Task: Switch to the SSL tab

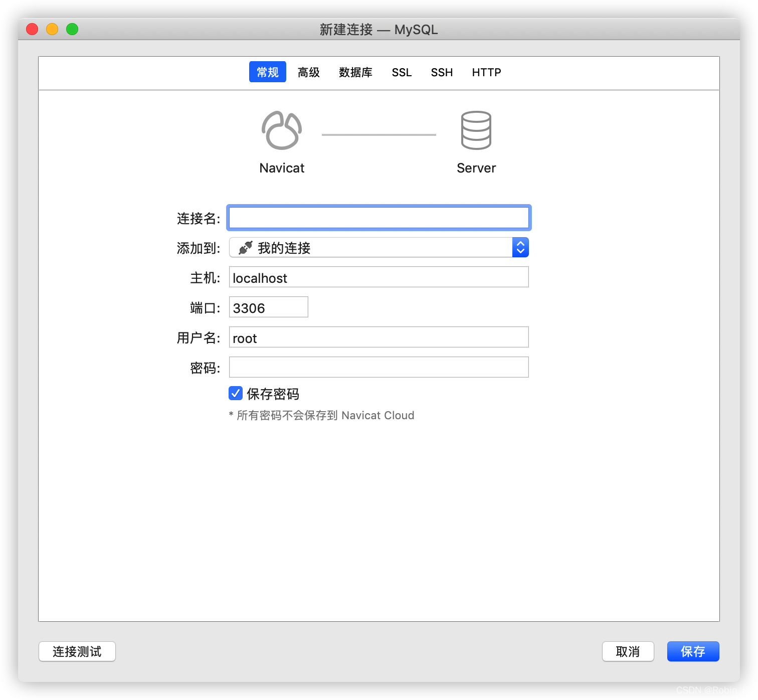Action: (x=402, y=72)
